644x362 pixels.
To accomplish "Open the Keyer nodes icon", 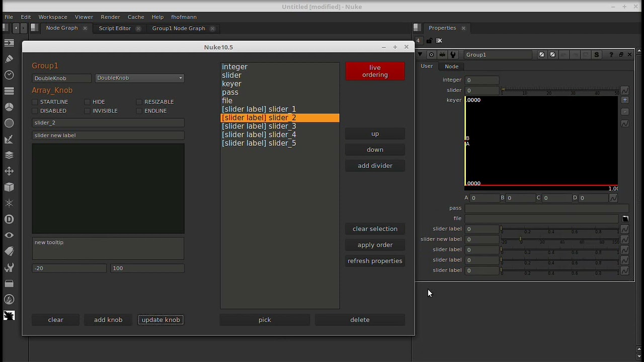I will [x=9, y=139].
